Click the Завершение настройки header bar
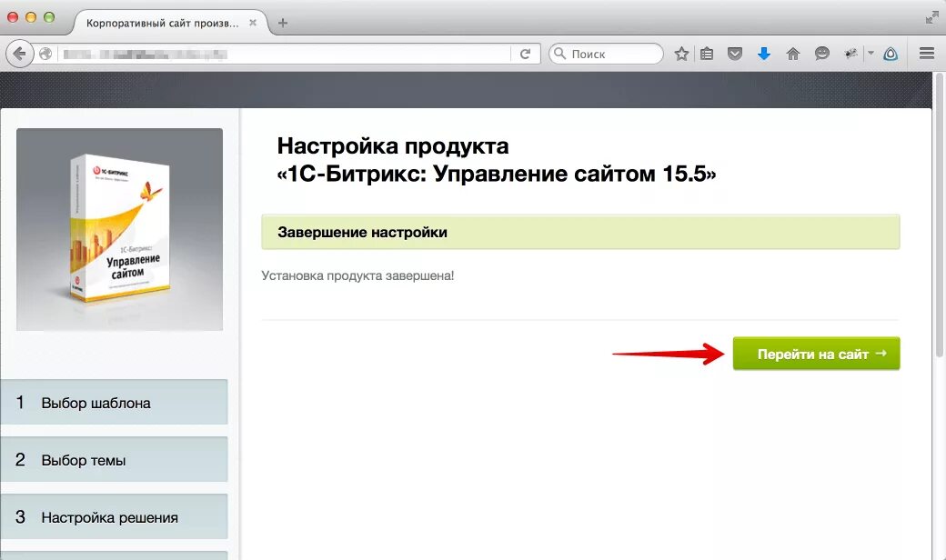This screenshot has width=946, height=560. 580,232
